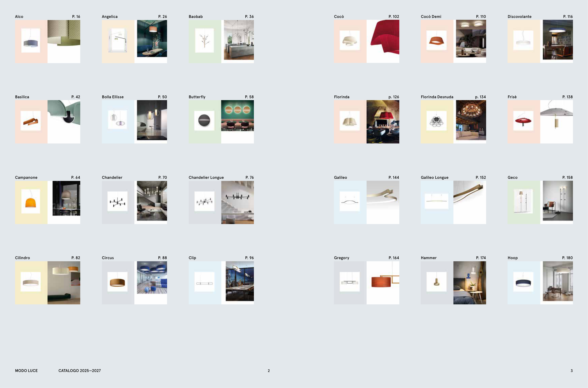Click the Florinda Desnuda title link
The image size is (588, 388).
click(437, 97)
